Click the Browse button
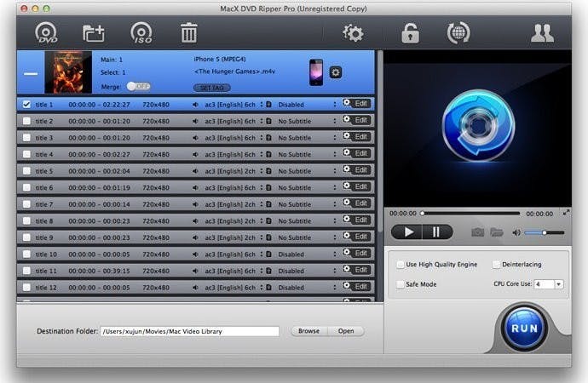This screenshot has width=588, height=383. [308, 331]
